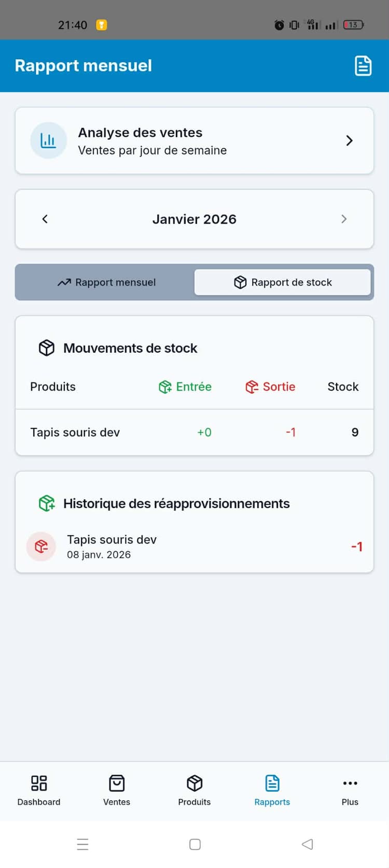Tap the red restock icon beside Tapis souris dev
The width and height of the screenshot is (389, 868).
coord(41,546)
